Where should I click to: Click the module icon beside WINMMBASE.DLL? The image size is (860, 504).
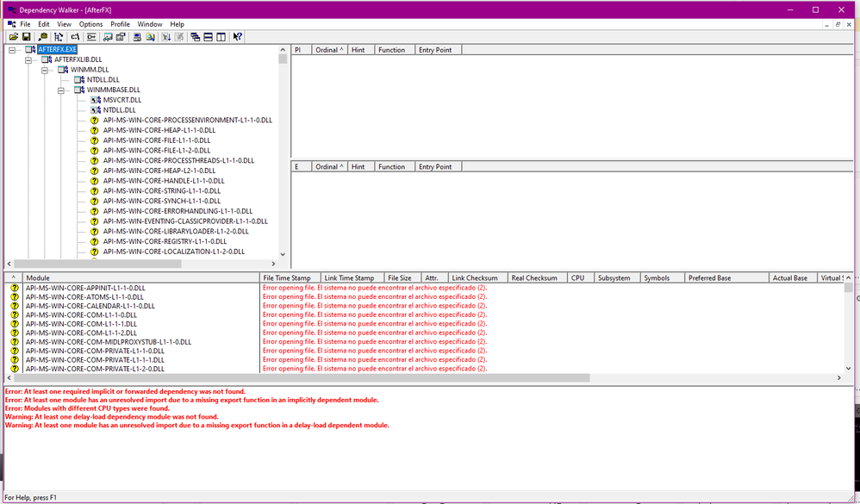tap(79, 90)
